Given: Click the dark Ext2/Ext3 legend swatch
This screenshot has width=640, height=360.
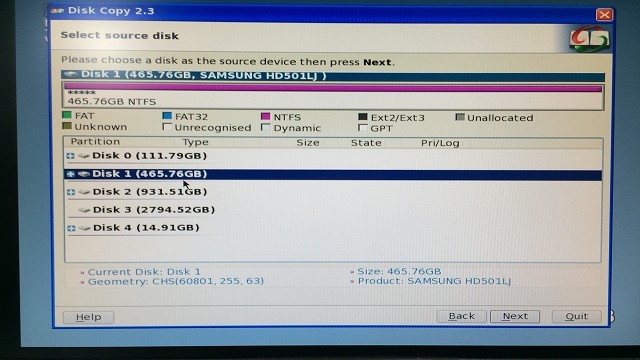Looking at the screenshot, I should [x=362, y=117].
